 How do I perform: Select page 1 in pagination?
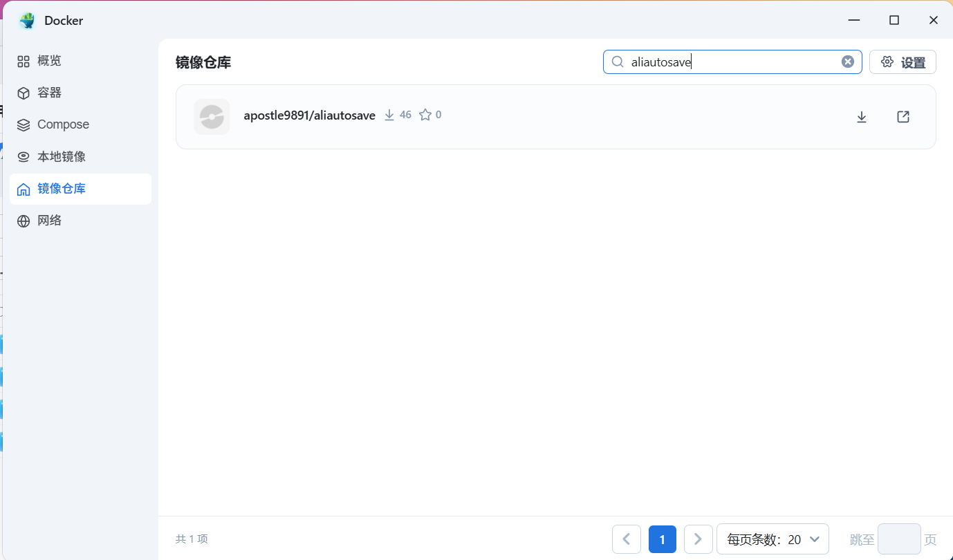pos(663,539)
